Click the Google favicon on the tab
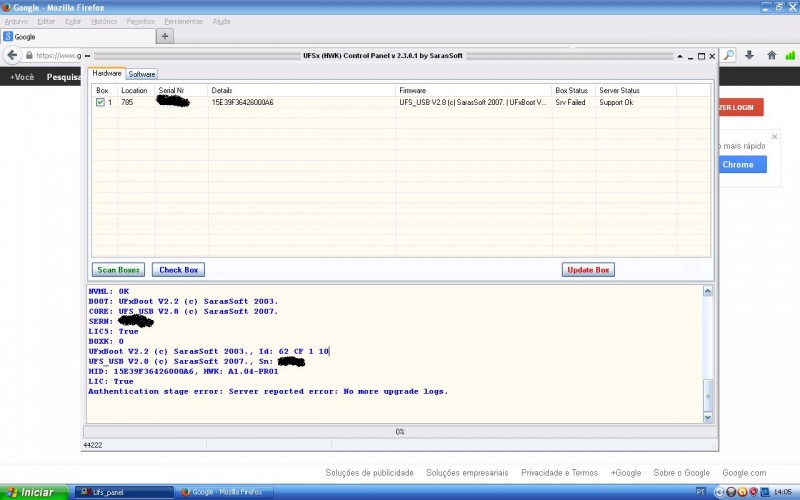This screenshot has width=800, height=500. 8,36
